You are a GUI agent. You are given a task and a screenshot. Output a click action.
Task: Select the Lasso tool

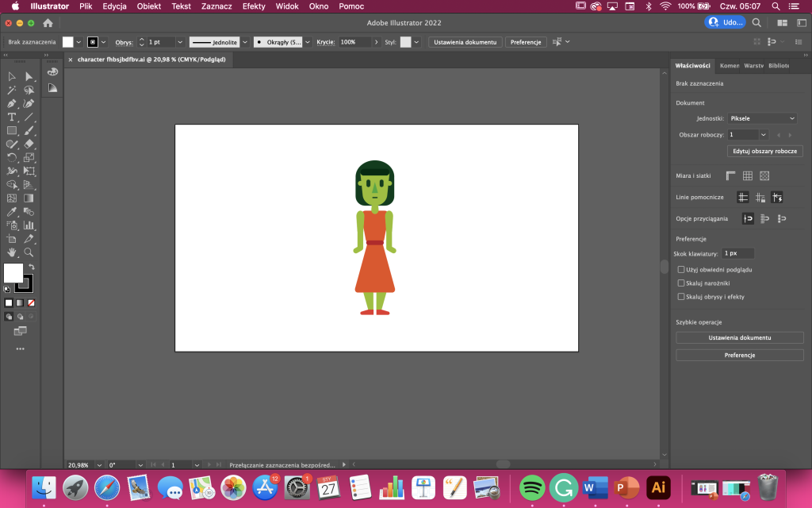[29, 90]
